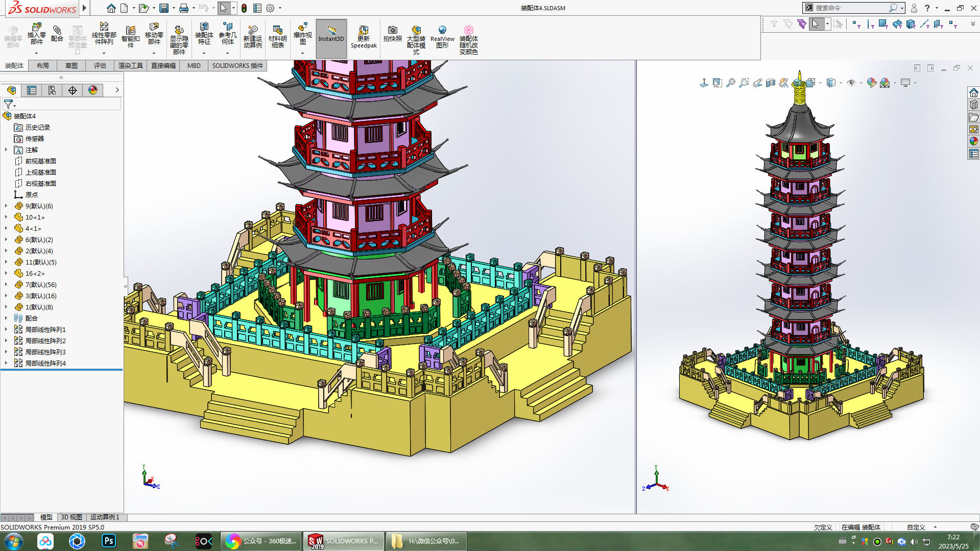Switch to the SOLIDWORKS P... taskbar button

(343, 541)
